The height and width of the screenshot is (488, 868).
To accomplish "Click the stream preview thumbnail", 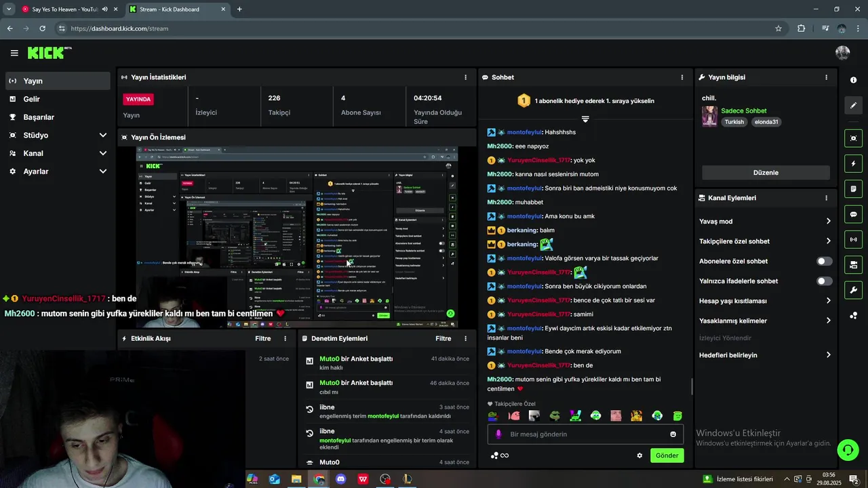I will [x=297, y=237].
